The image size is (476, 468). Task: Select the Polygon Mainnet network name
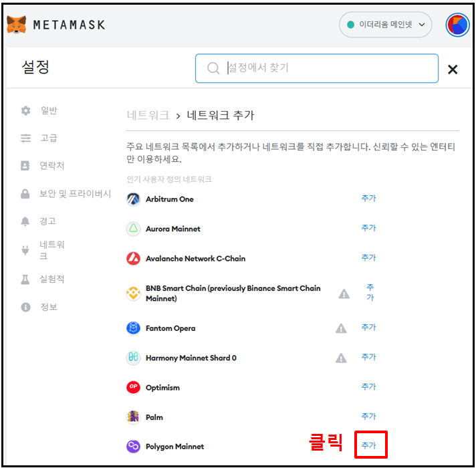[175, 447]
